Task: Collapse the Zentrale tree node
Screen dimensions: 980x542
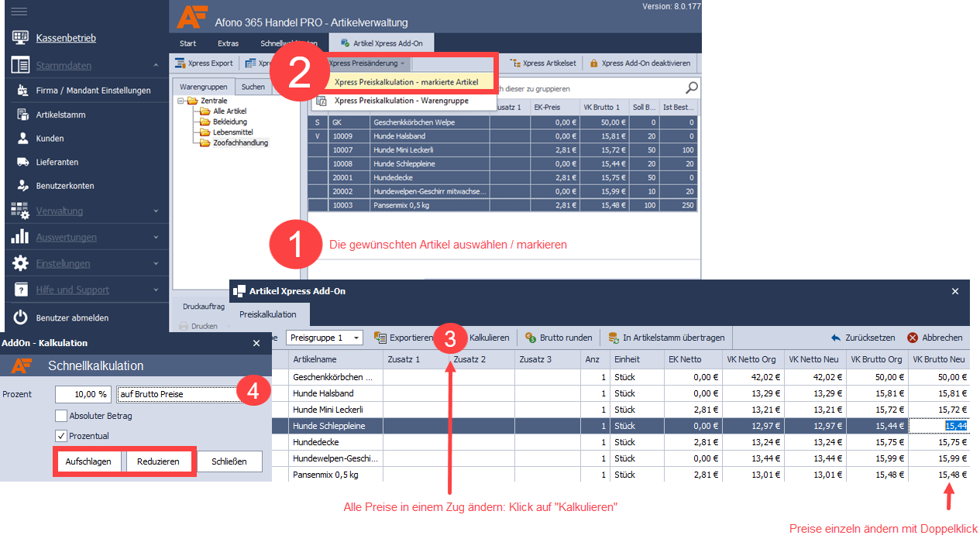Action: (x=181, y=101)
